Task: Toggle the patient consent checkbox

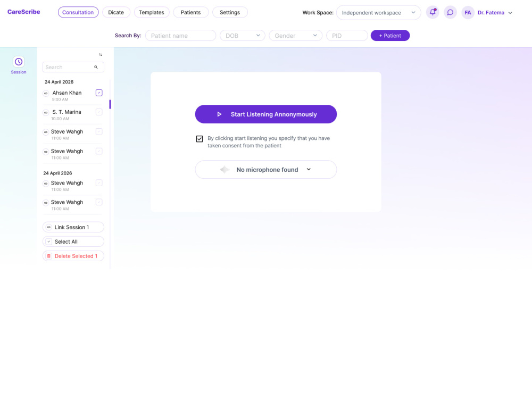Action: coord(199,139)
